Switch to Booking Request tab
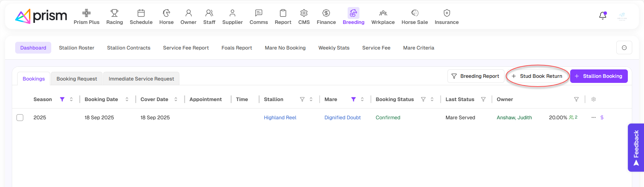Image resolution: width=644 pixels, height=187 pixels. 77,79
